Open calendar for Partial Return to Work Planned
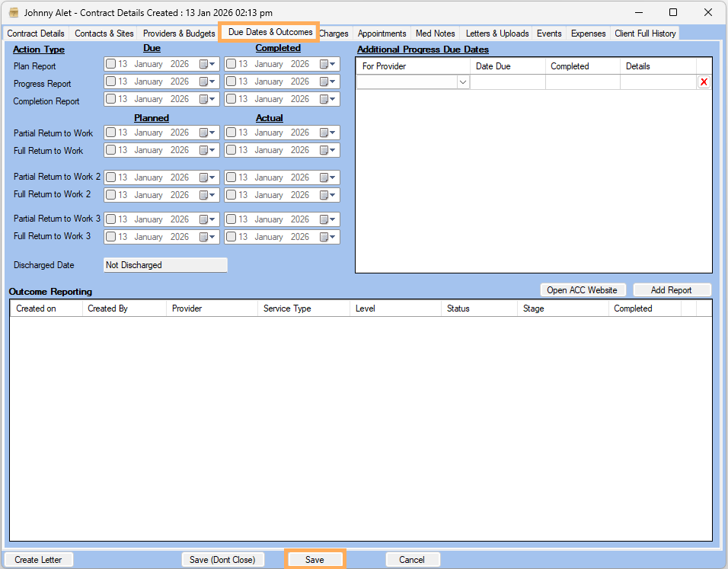 click(207, 133)
